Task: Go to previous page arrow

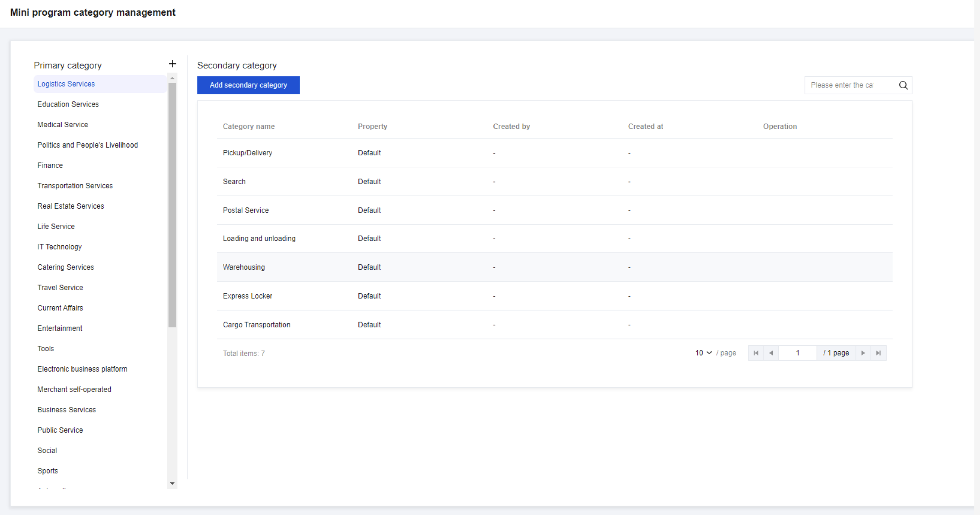Action: point(771,353)
